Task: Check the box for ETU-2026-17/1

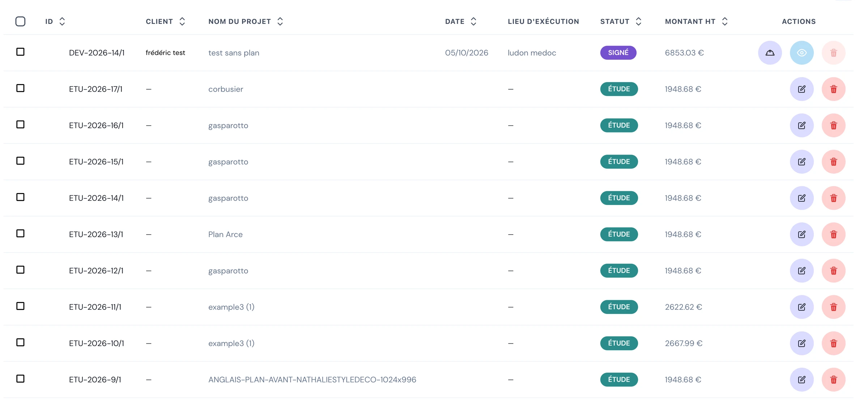Action: pyautogui.click(x=20, y=88)
